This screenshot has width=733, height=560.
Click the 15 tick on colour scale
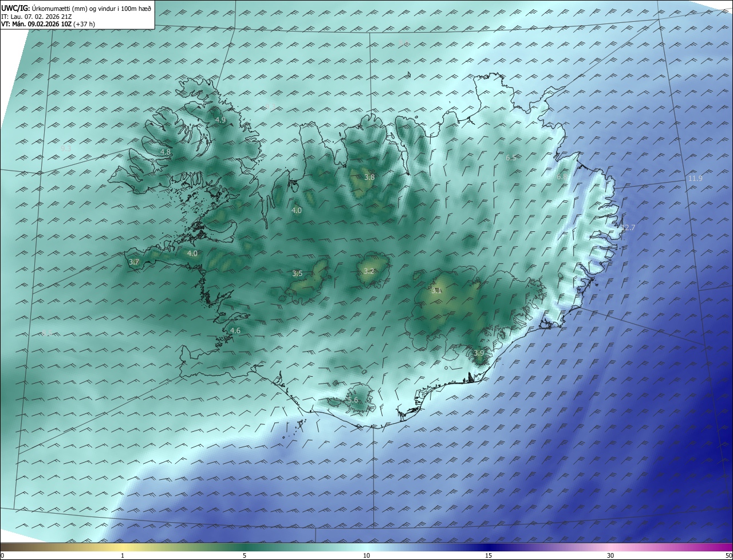(488, 555)
